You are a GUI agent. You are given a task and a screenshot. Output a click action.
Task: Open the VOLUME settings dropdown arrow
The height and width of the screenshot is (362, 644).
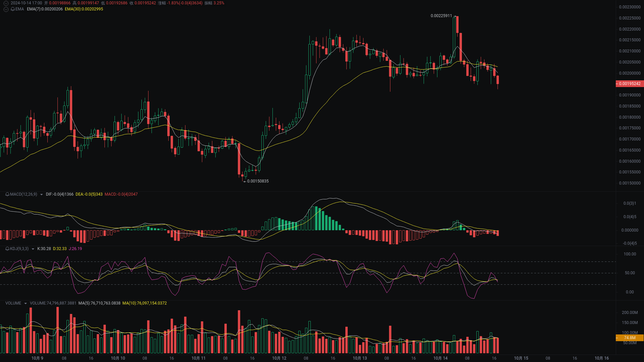25,303
